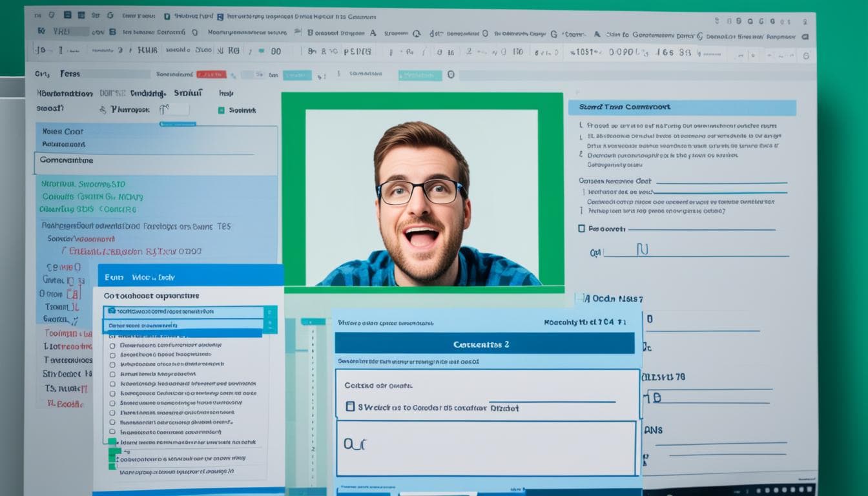Screen dimensions: 868x496
Task: Enable the checkbox beside the underlined Dizdot field
Action: [349, 406]
